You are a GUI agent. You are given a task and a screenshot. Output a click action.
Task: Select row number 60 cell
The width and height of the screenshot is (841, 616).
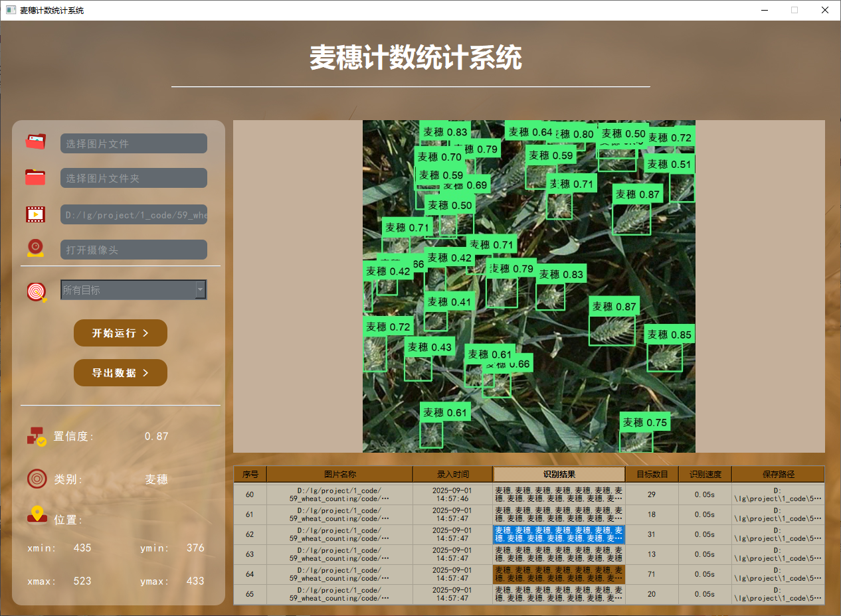(x=250, y=495)
